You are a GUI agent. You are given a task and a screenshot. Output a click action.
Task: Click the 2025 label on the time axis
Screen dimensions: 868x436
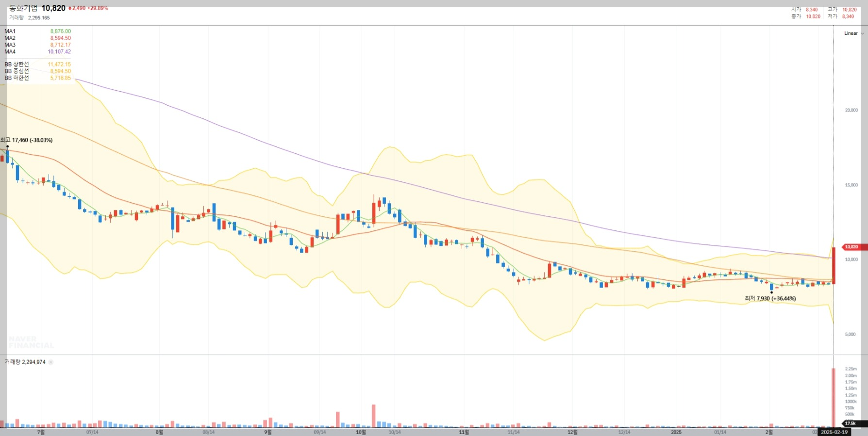[676, 432]
